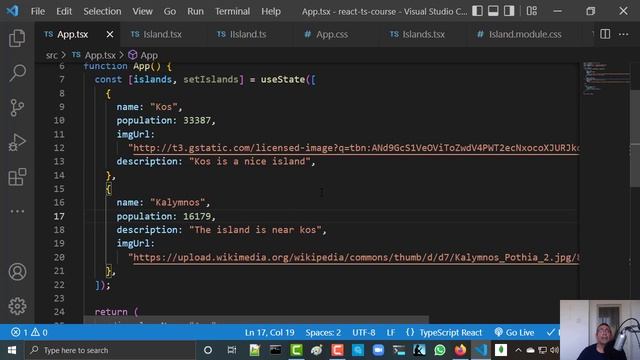Click the useState call on line 7
This screenshot has height=360, width=640.
pyautogui.click(x=283, y=79)
